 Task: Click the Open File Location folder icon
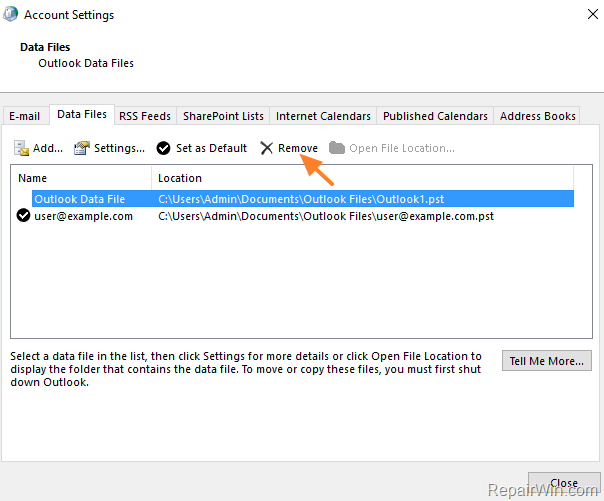tap(337, 148)
